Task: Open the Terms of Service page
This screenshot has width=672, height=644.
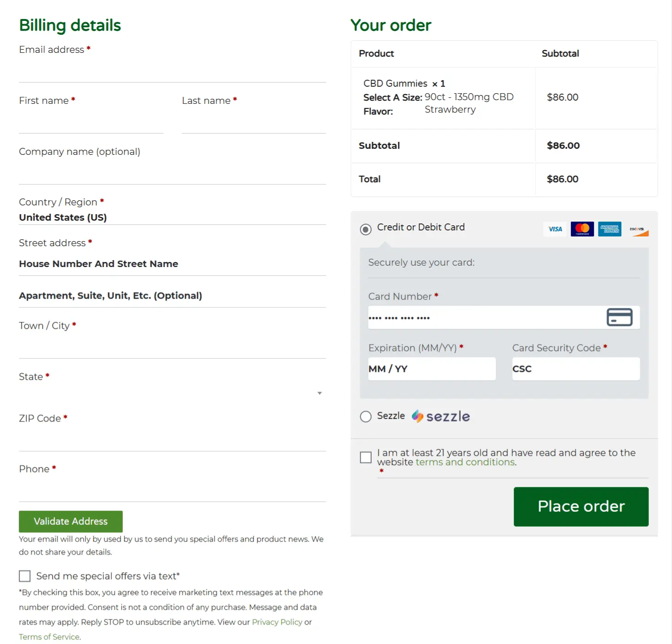Action: coord(49,637)
